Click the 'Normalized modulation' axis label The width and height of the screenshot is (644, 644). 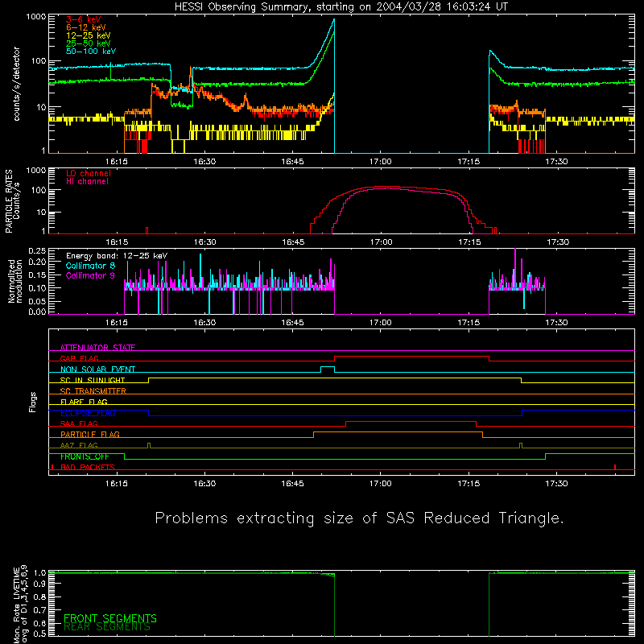[x=15, y=281]
